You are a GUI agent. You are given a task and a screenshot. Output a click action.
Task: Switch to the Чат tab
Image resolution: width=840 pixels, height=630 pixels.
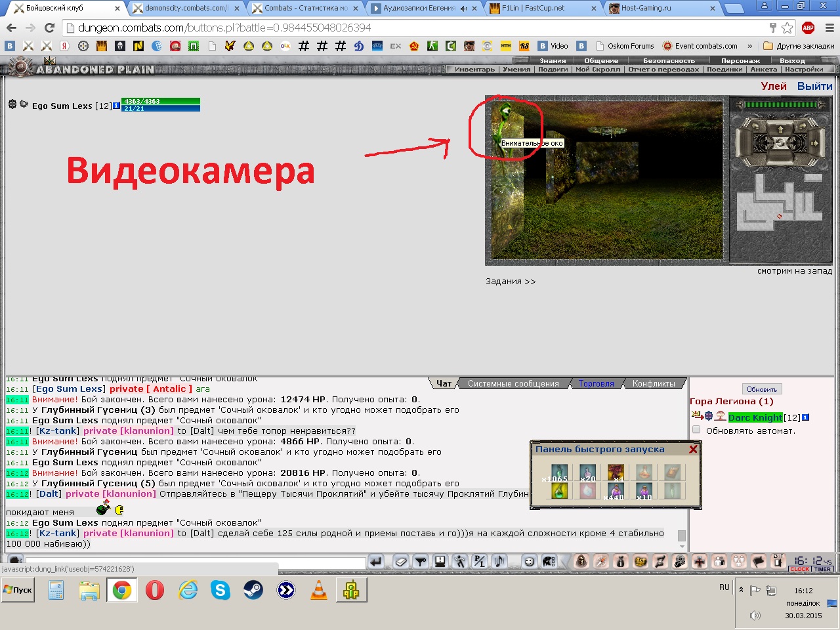point(444,383)
